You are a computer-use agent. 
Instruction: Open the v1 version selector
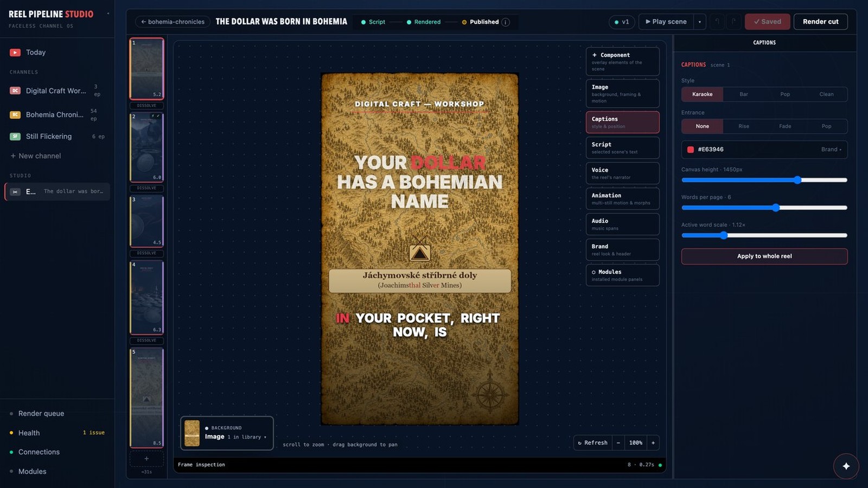[622, 22]
